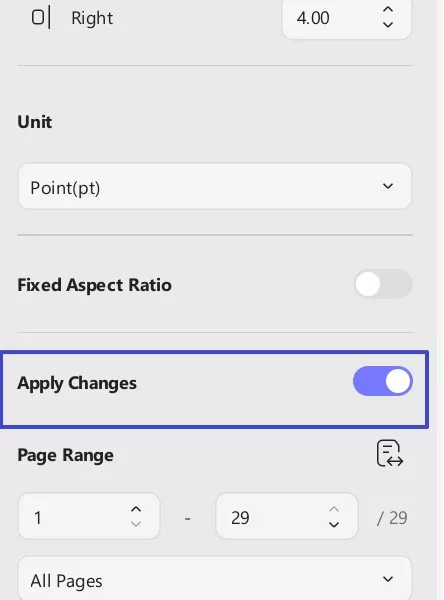Open the Point(pt) unit dropdown
This screenshot has width=444, height=600.
(x=215, y=186)
